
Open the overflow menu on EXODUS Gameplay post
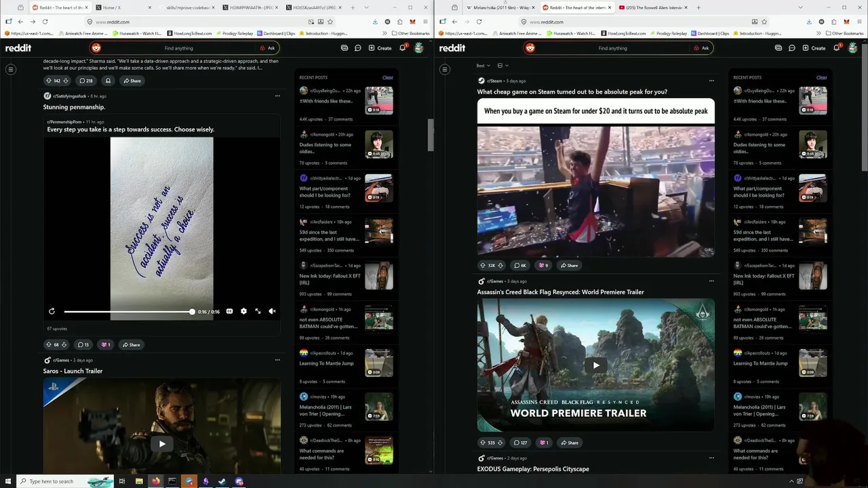click(x=711, y=457)
